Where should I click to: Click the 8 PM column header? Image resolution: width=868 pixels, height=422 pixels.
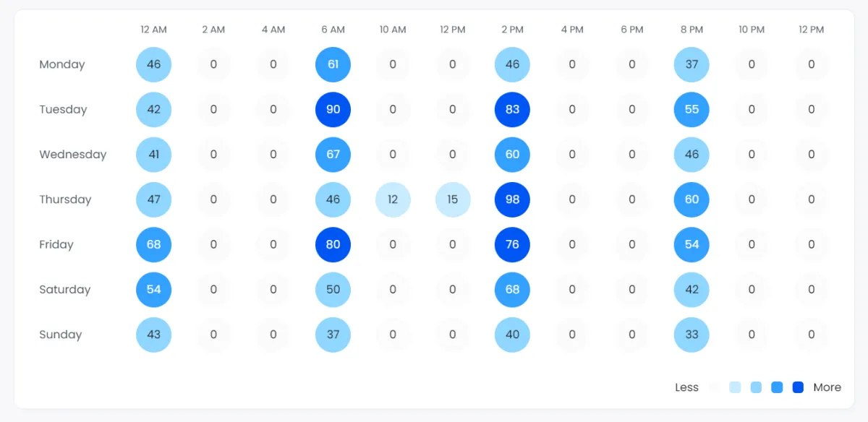click(x=692, y=30)
